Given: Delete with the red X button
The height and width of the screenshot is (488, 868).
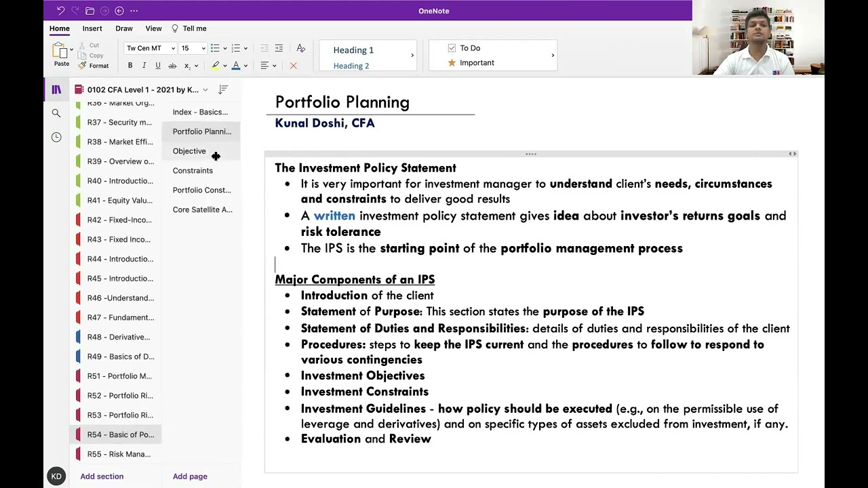Looking at the screenshot, I should 293,66.
